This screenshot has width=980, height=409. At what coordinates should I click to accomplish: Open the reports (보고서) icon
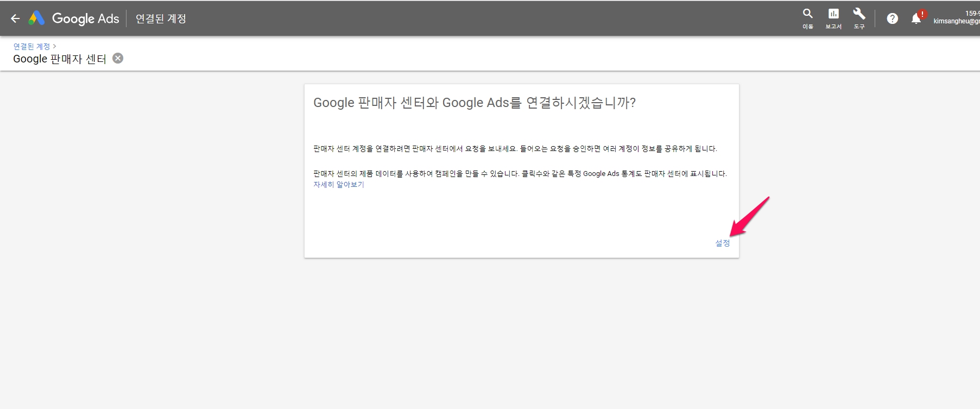833,18
